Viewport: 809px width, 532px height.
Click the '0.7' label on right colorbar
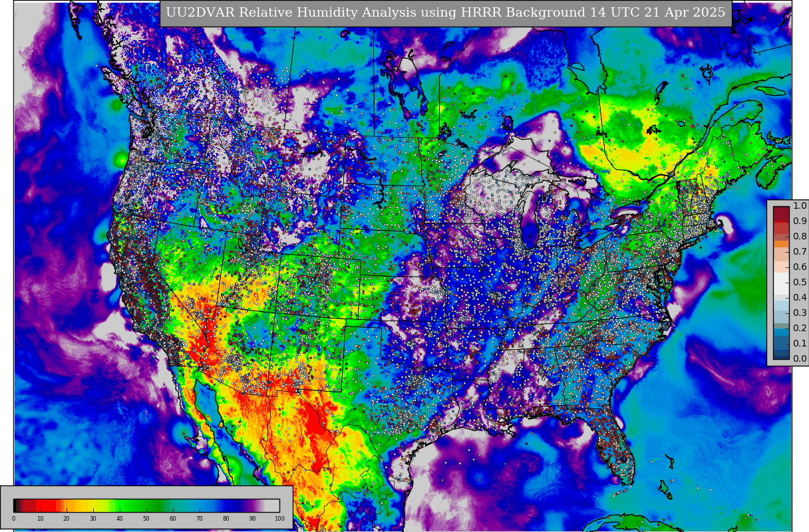pos(800,252)
